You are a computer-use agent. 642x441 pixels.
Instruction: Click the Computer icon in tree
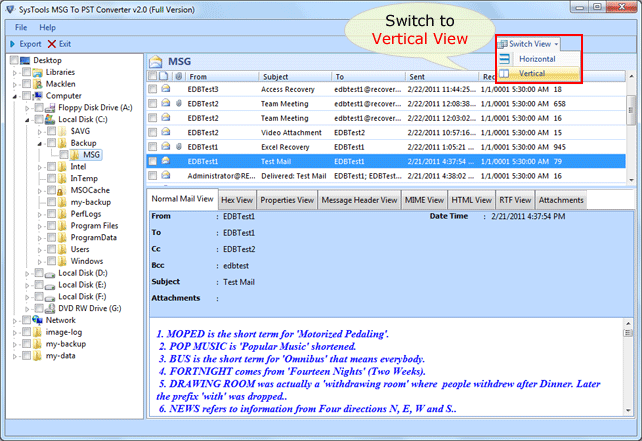[x=38, y=96]
